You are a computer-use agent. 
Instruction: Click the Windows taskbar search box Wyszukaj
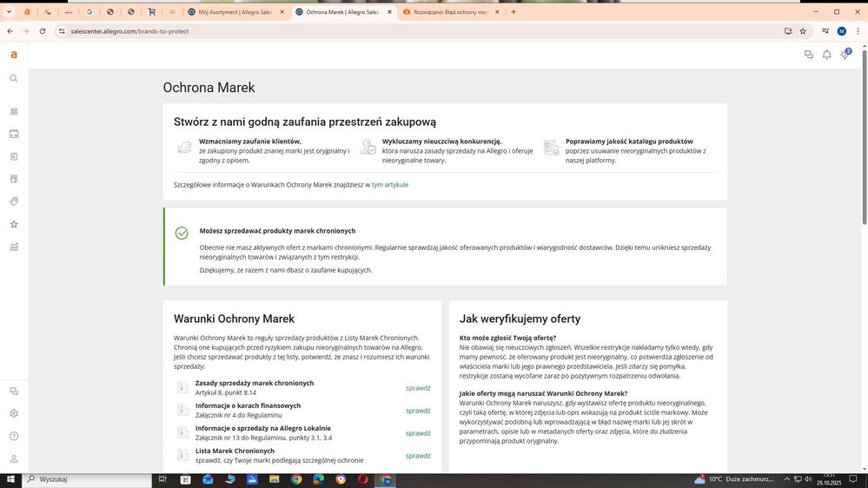coord(87,479)
